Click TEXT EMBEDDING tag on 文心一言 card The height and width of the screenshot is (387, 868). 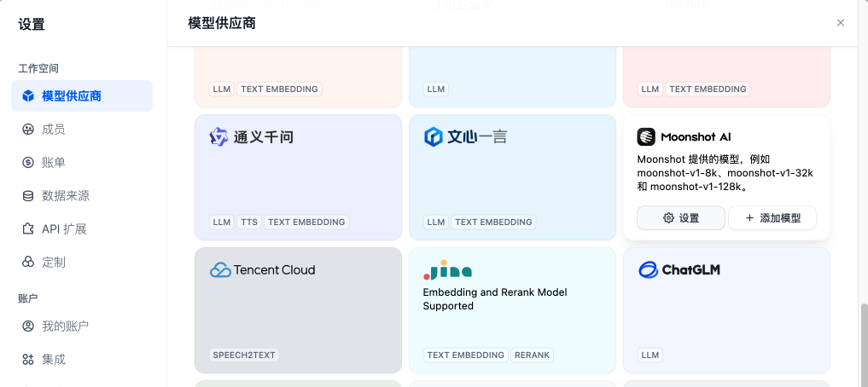(494, 222)
